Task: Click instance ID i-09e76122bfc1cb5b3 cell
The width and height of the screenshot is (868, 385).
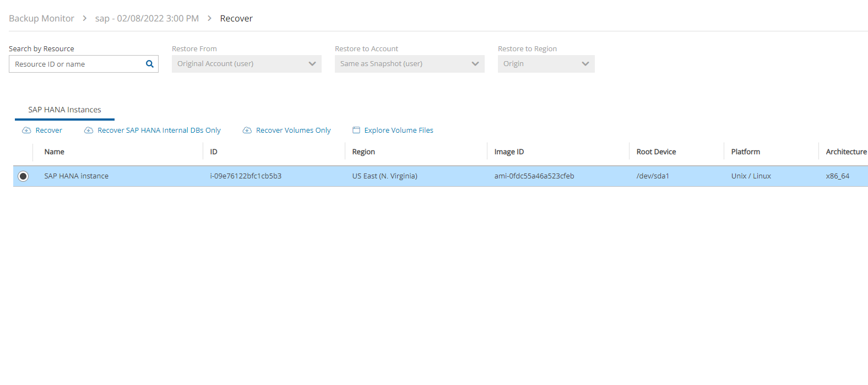Action: click(246, 176)
